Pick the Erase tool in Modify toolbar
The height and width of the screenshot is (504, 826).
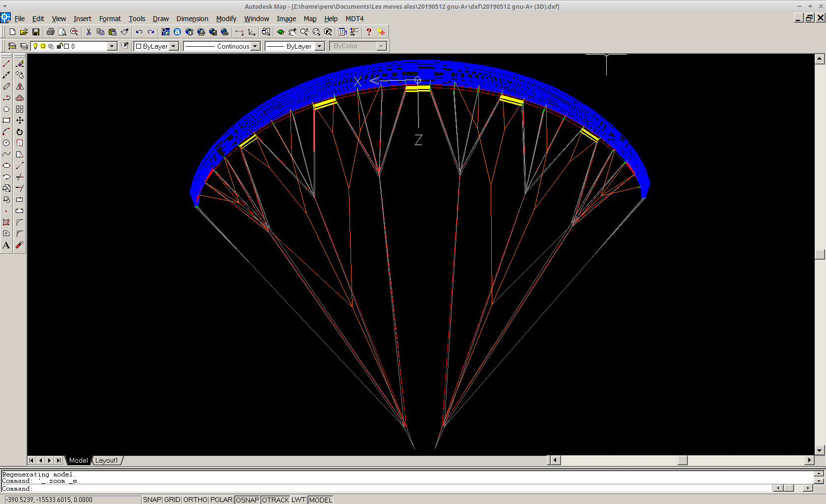pos(20,64)
